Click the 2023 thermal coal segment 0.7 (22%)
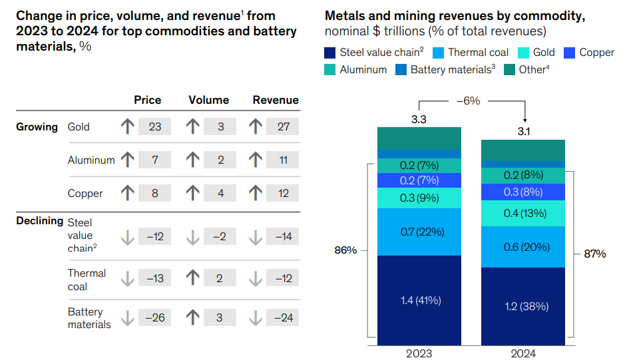 pyautogui.click(x=419, y=232)
